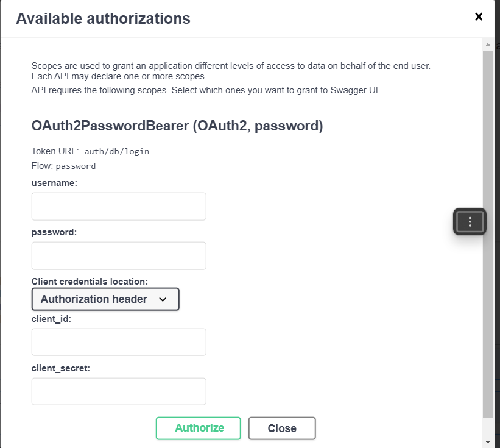Click the three-dot floating menu button

click(x=470, y=222)
